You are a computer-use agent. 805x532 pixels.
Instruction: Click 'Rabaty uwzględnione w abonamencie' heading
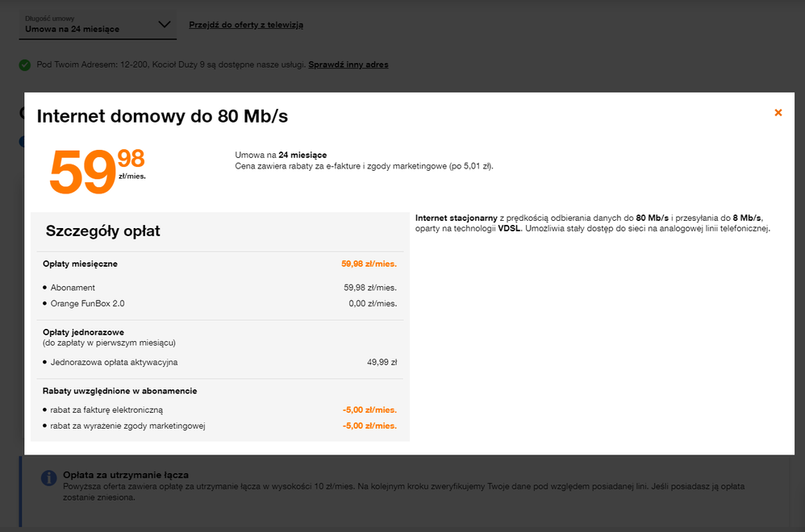point(119,391)
